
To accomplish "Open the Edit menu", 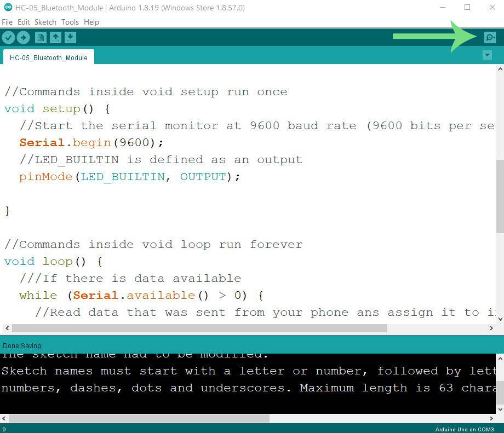I will (x=24, y=22).
